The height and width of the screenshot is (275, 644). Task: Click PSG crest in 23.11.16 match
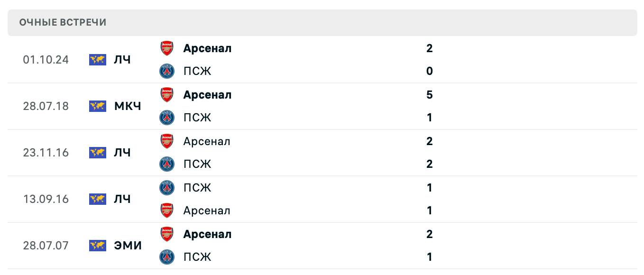[x=167, y=164]
